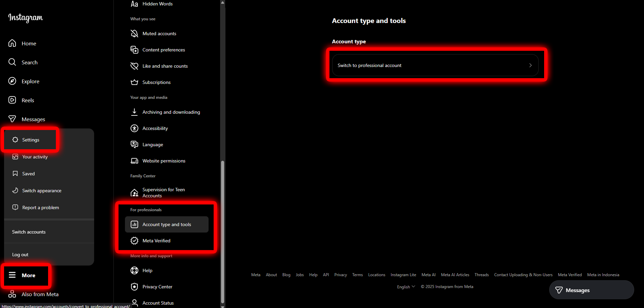The height and width of the screenshot is (308, 644).
Task: Click the Meta Verified badge icon
Action: coord(134,241)
